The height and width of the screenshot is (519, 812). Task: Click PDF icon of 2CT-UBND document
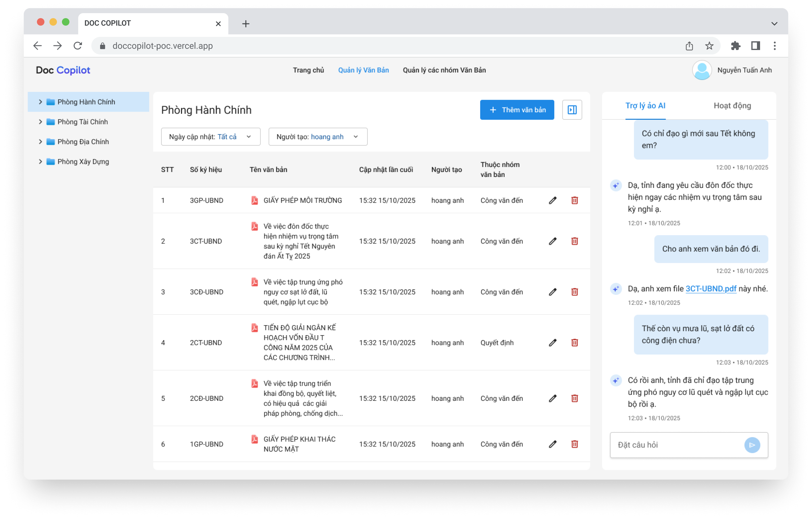255,328
